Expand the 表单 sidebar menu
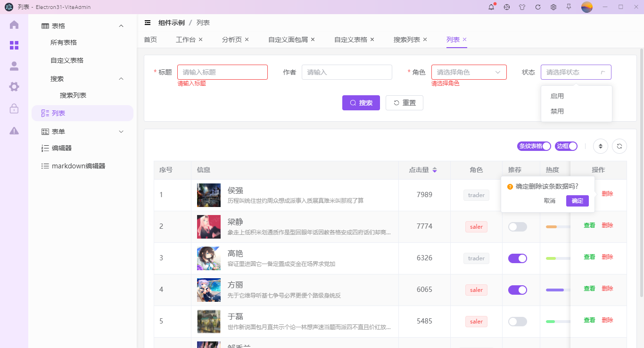644x348 pixels. coord(83,131)
